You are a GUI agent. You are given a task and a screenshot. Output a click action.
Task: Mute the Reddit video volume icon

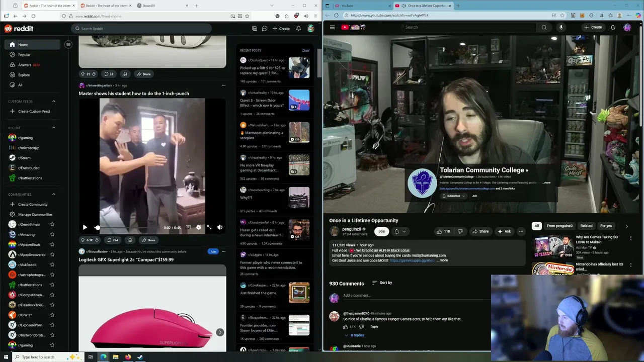click(220, 228)
